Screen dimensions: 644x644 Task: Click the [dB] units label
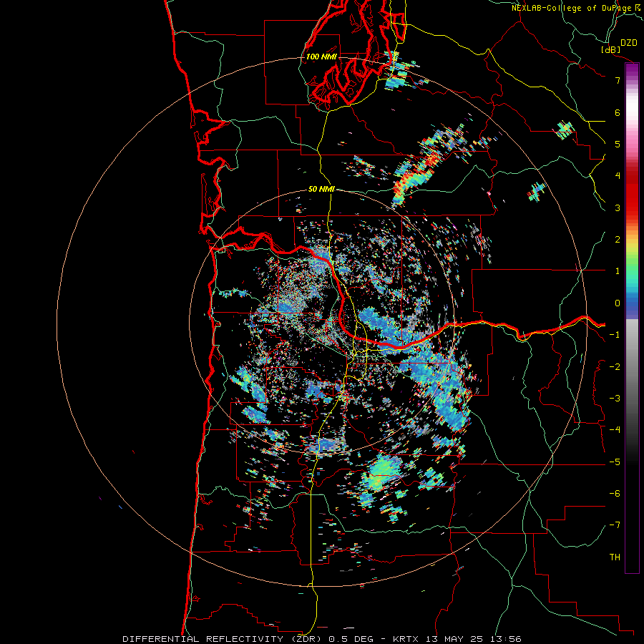tap(611, 49)
